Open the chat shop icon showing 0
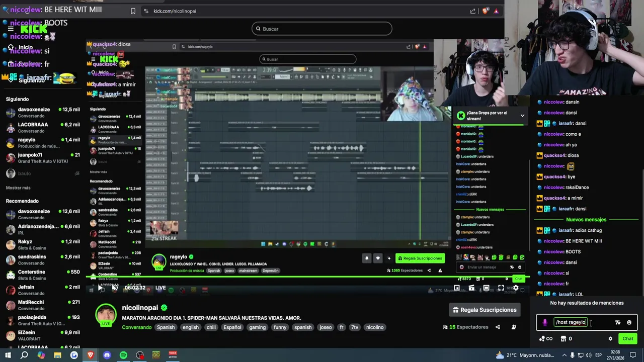 pyautogui.click(x=566, y=339)
